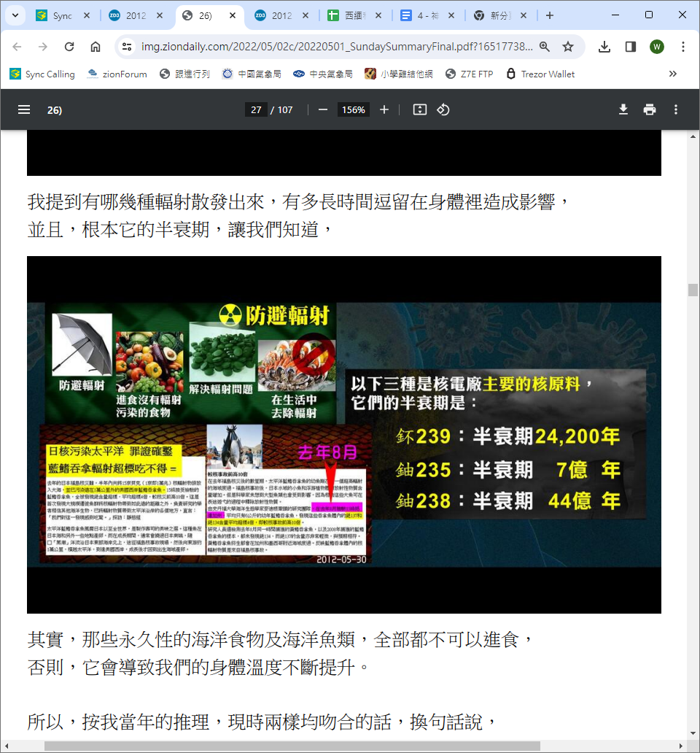This screenshot has height=753, width=700.
Task: Click the scrollbar up arrow
Action: pos(693,136)
